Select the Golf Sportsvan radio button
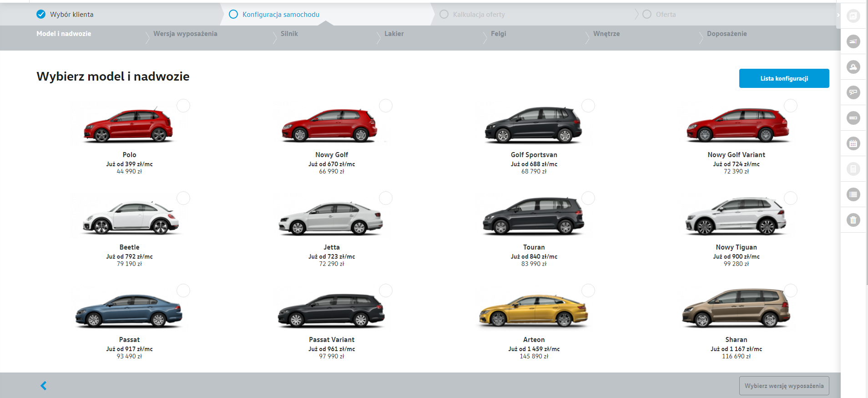This screenshot has height=398, width=868. (588, 106)
